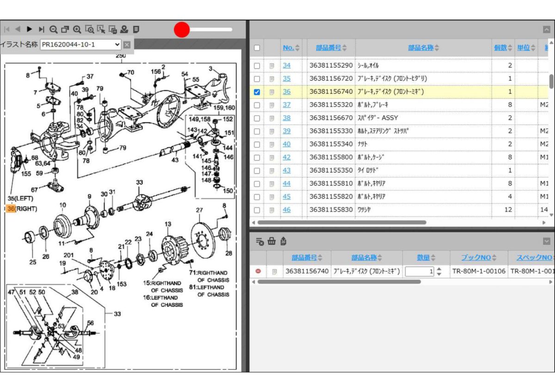The image size is (555, 392).
Task: Close the illustration name selector with the X
Action: (x=127, y=45)
